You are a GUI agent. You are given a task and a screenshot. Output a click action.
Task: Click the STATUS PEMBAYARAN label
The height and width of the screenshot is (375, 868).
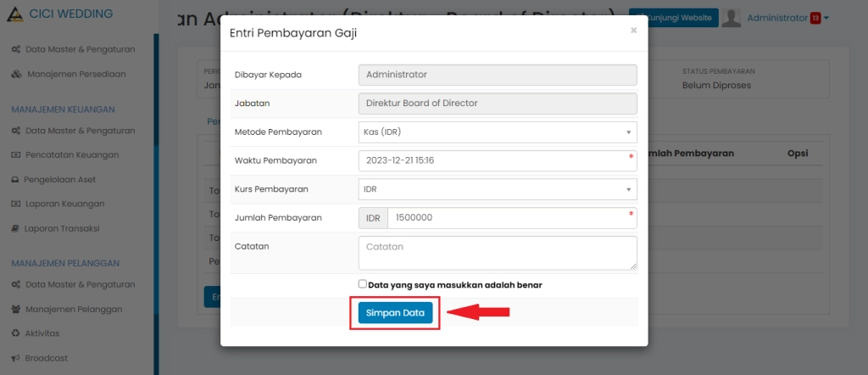[x=719, y=71]
